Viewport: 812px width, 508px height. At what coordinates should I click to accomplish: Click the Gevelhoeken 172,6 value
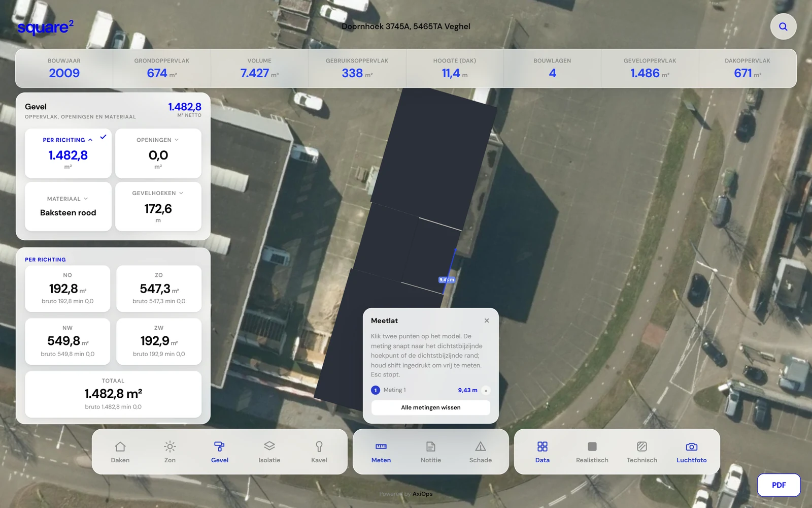click(x=158, y=209)
